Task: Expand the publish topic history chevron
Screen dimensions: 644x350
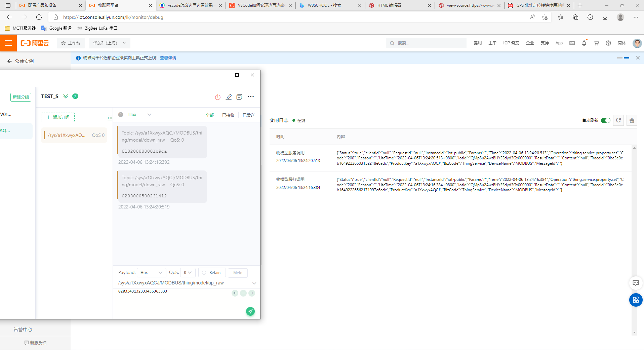Action: (x=254, y=283)
